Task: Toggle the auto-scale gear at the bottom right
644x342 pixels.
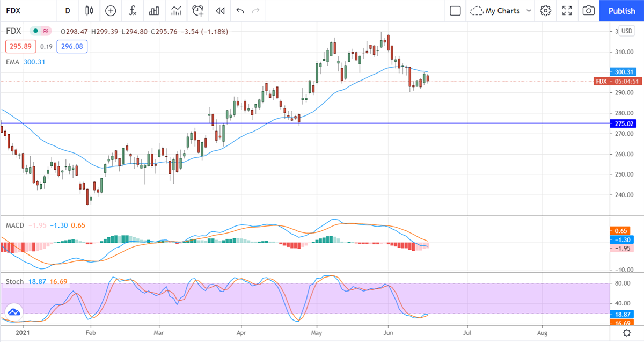Action: click(x=626, y=333)
